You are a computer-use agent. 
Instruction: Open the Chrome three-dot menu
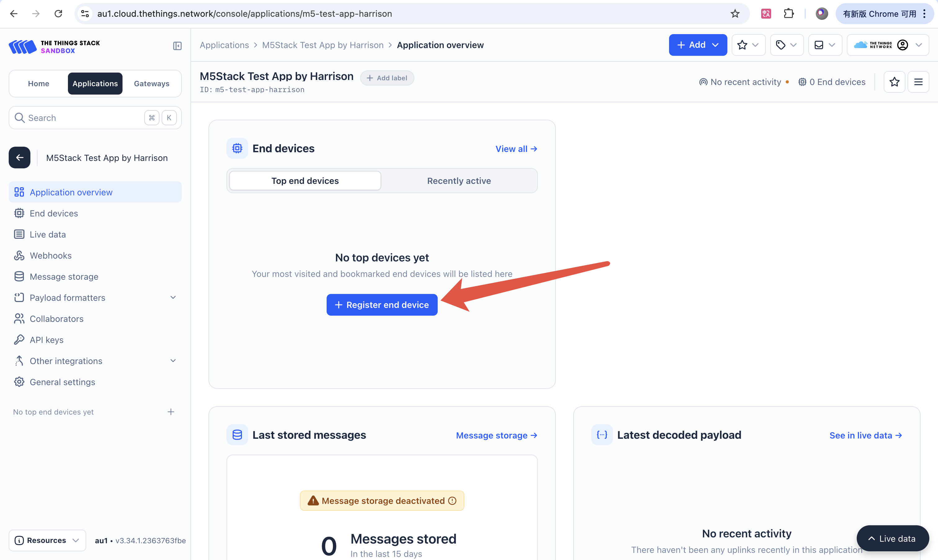pos(924,14)
